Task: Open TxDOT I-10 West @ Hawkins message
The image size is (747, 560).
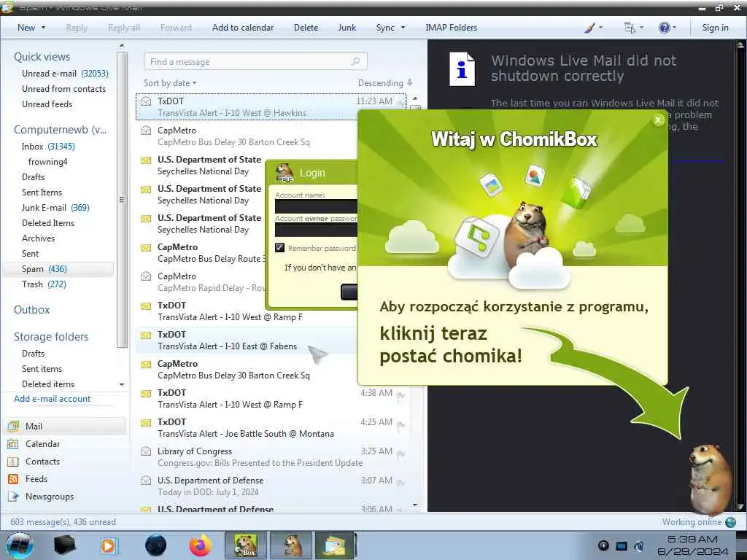Action: pyautogui.click(x=271, y=106)
